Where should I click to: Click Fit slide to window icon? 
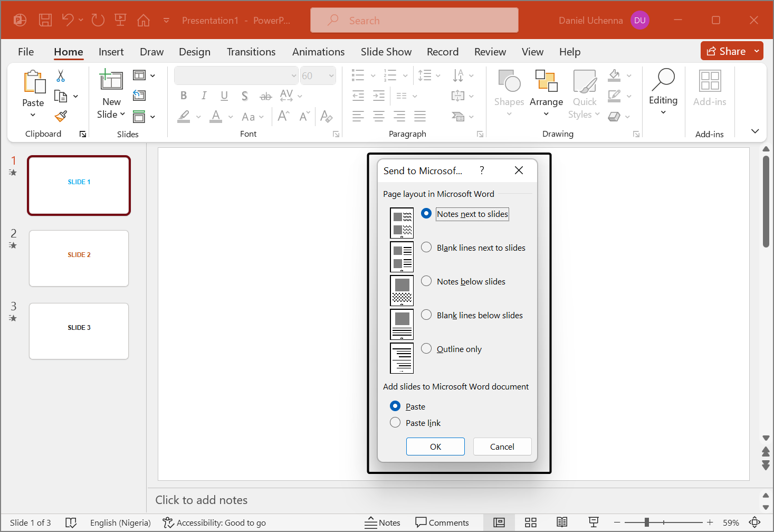(x=755, y=522)
